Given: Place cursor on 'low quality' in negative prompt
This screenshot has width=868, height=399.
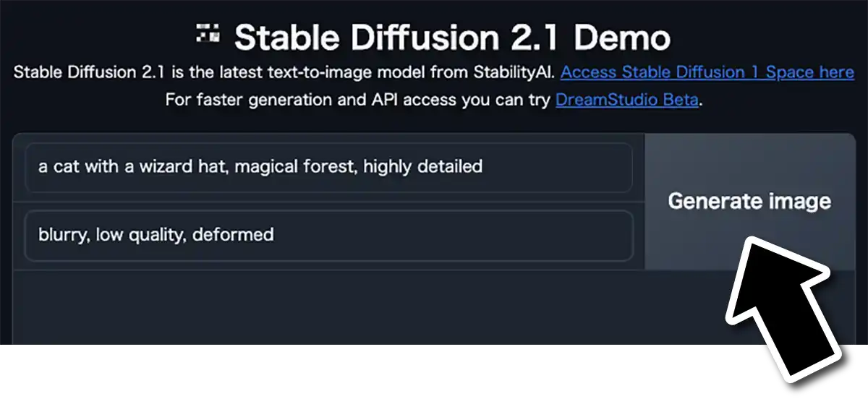Looking at the screenshot, I should (x=140, y=235).
